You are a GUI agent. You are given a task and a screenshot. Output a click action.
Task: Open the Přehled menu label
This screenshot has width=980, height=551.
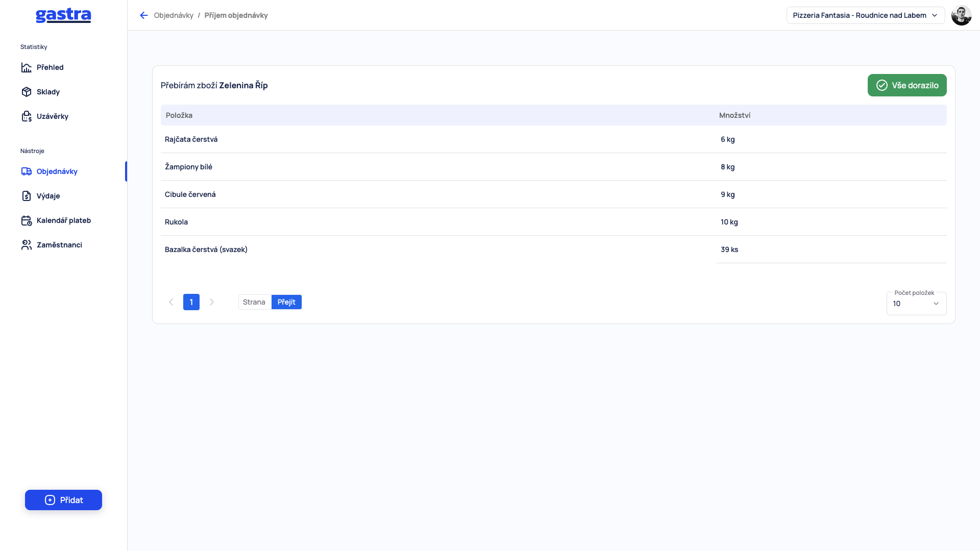point(50,67)
